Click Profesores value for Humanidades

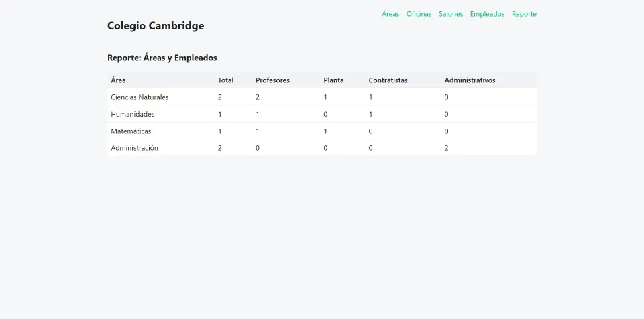(x=258, y=114)
